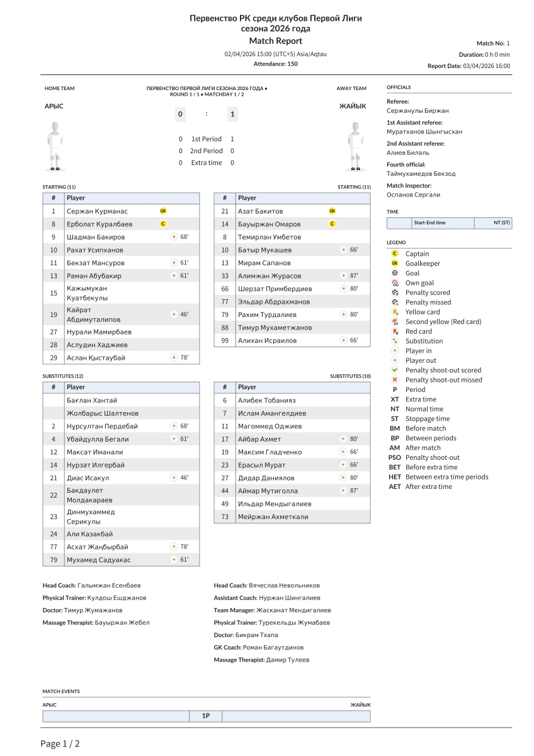Click the GK badge beside Сержан Курманас
Image resolution: width=534 pixels, height=756 pixels.
pyautogui.click(x=163, y=211)
